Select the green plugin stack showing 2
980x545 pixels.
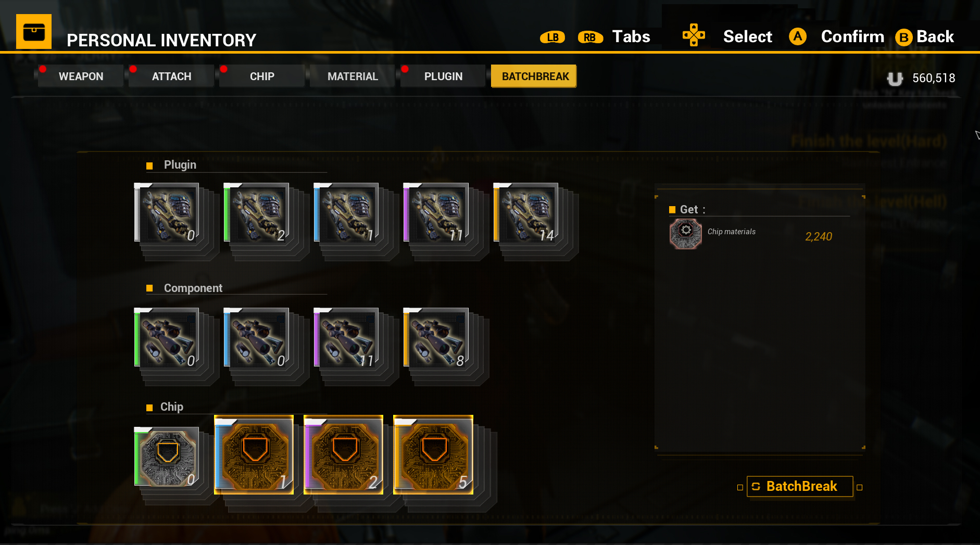click(x=256, y=212)
